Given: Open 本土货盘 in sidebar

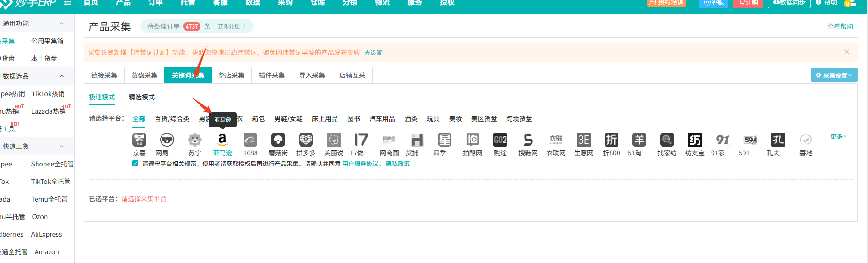Looking at the screenshot, I should 44,59.
